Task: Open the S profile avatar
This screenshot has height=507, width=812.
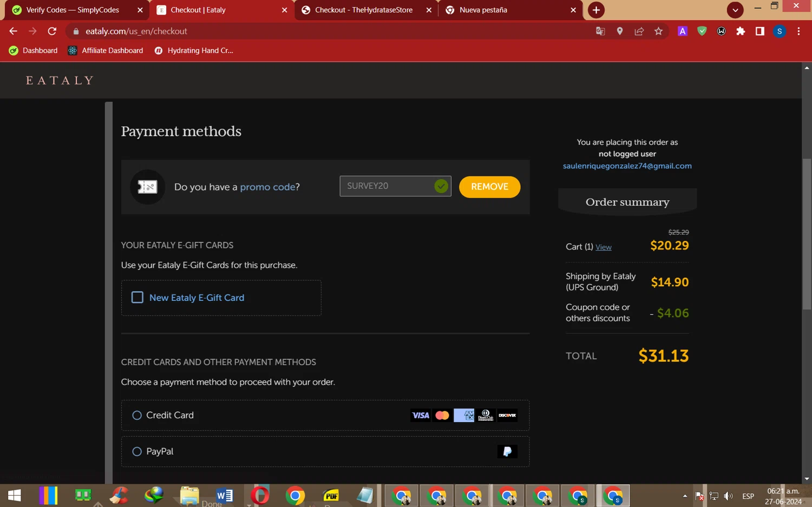Action: point(780,31)
